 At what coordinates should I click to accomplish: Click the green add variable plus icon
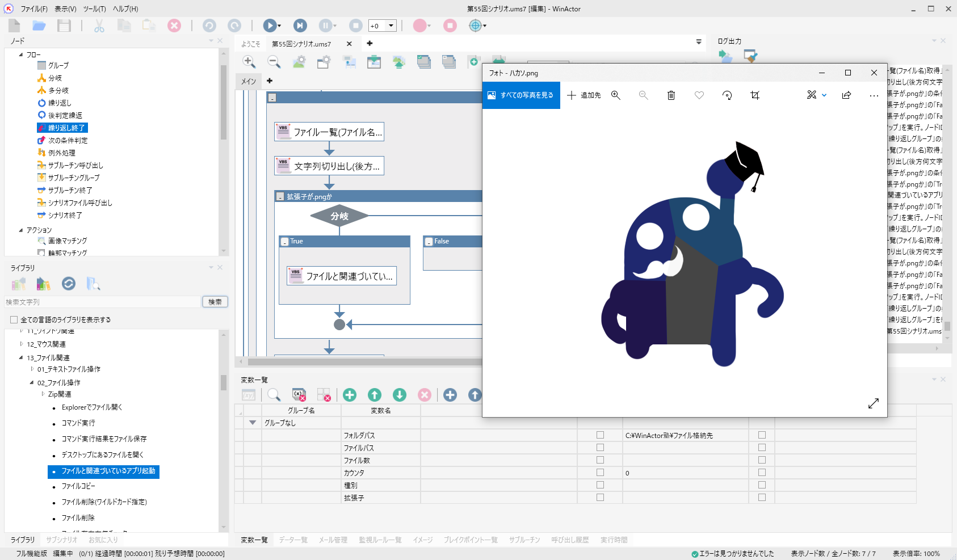350,395
